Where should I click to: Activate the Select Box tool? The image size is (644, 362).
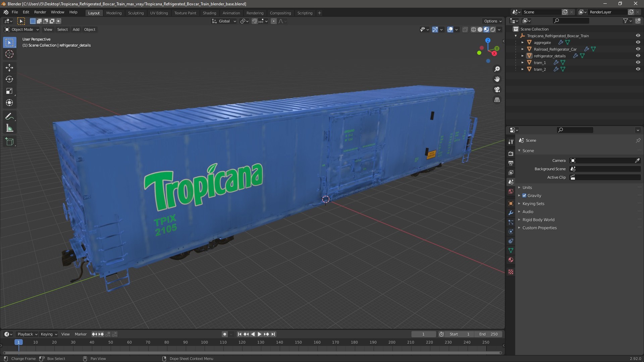click(9, 43)
